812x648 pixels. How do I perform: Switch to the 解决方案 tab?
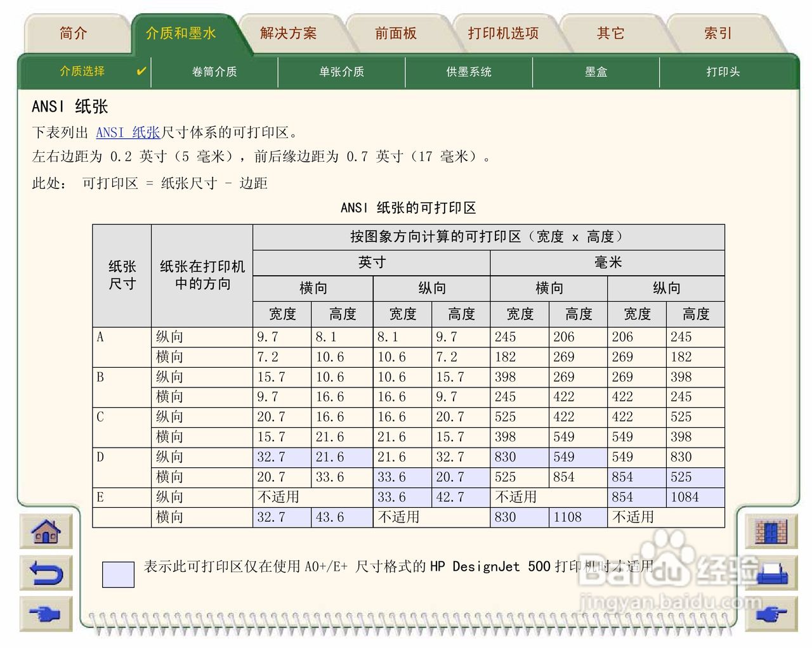289,34
